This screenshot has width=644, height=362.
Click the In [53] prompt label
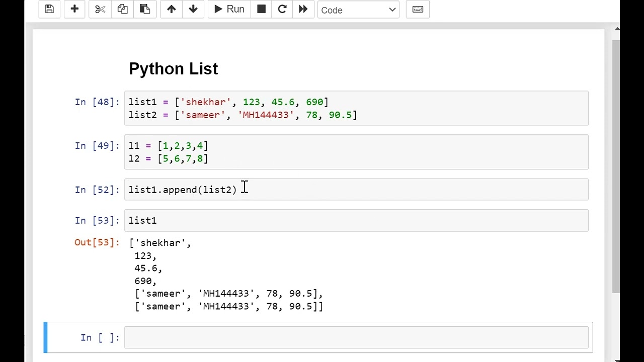tap(97, 221)
